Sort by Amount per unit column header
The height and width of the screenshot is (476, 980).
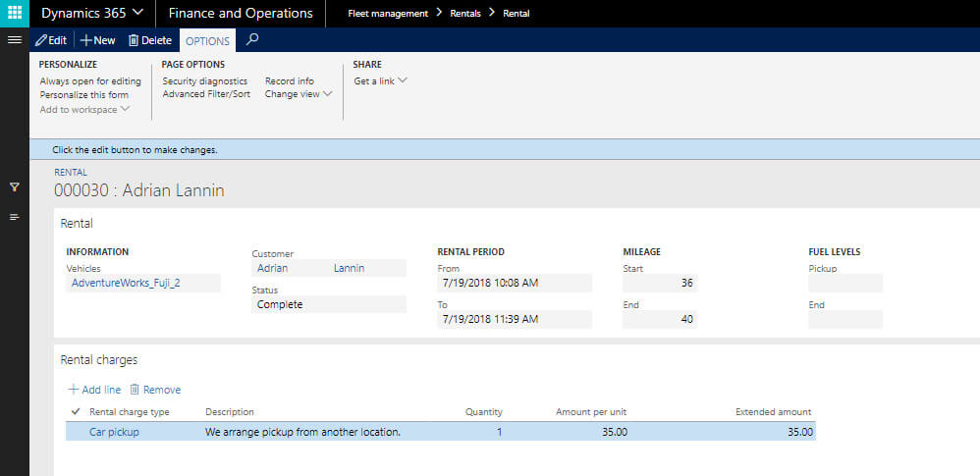pyautogui.click(x=590, y=412)
